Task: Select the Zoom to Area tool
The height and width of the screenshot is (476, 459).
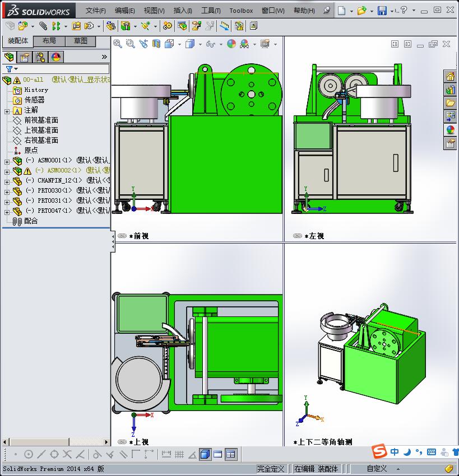Action: pyautogui.click(x=129, y=44)
